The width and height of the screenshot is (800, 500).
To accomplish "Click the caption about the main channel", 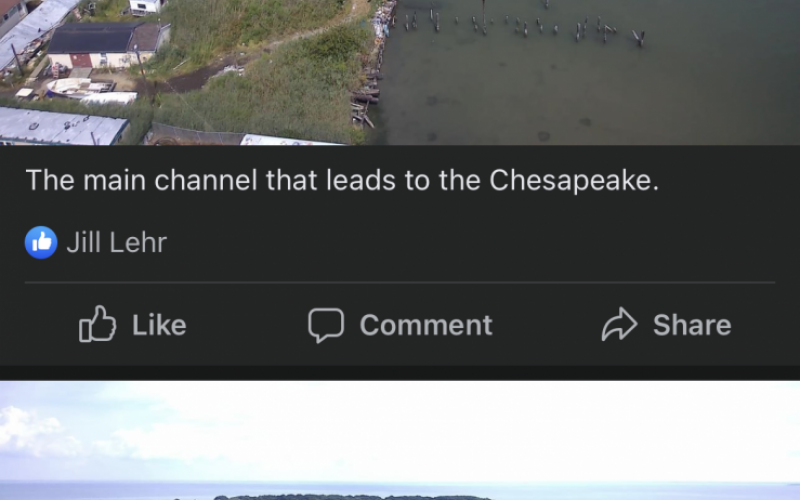I will click(342, 180).
